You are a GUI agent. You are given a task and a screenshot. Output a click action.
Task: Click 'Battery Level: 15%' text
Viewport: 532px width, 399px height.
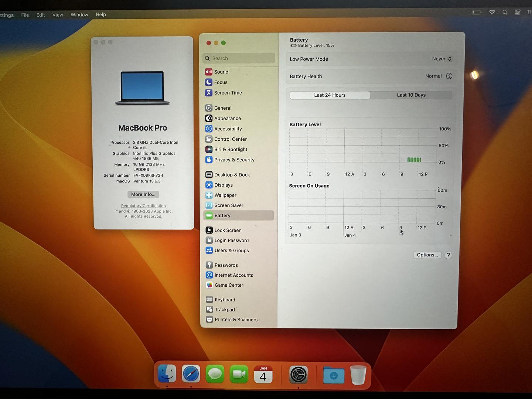point(316,45)
